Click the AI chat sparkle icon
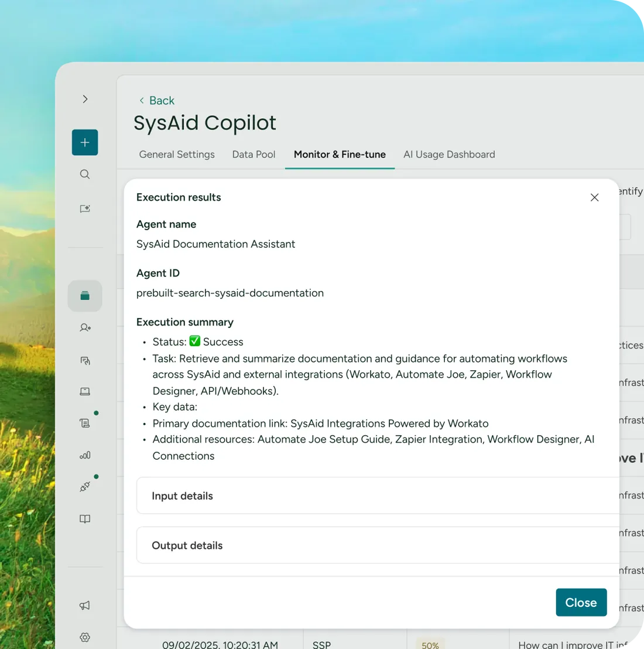Image resolution: width=644 pixels, height=649 pixels. (x=85, y=209)
